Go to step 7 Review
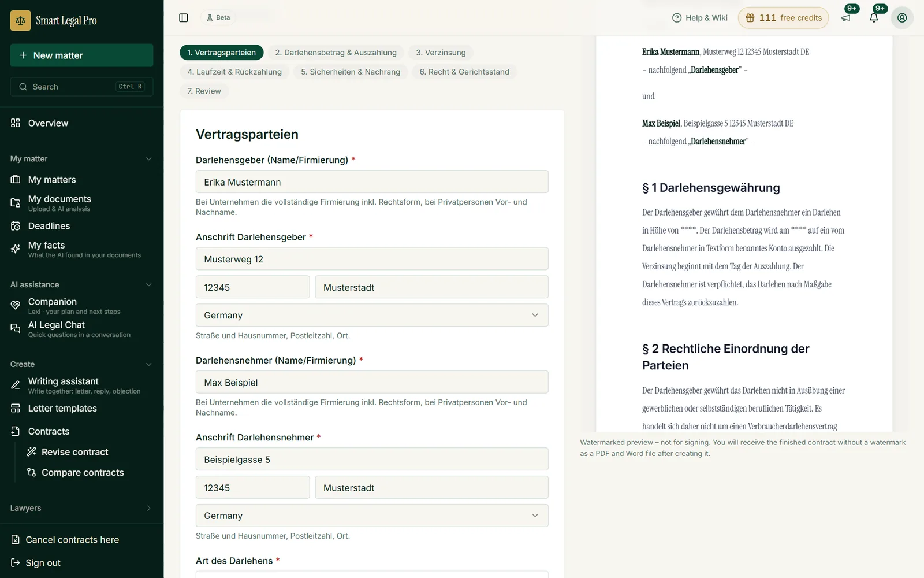 click(204, 91)
